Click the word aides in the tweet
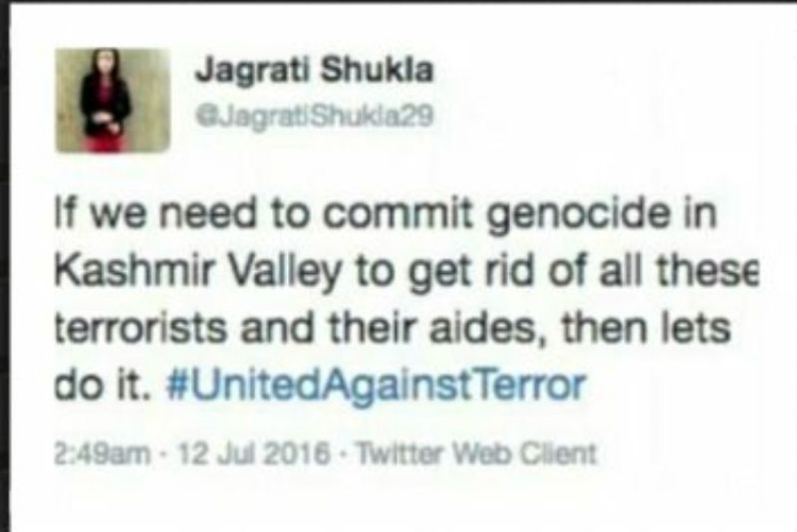797x532 pixels. pos(489,329)
